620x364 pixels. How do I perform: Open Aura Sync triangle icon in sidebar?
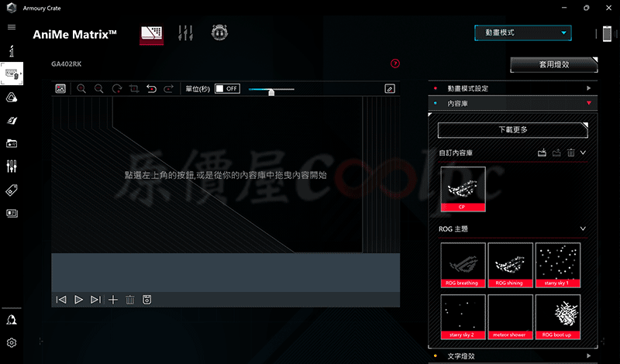click(x=12, y=98)
